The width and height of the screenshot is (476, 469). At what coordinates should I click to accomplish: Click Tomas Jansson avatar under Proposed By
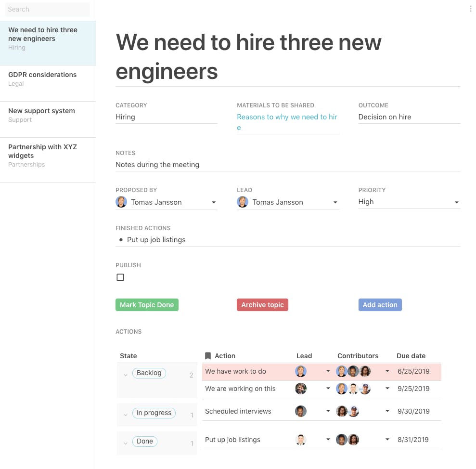coord(121,202)
